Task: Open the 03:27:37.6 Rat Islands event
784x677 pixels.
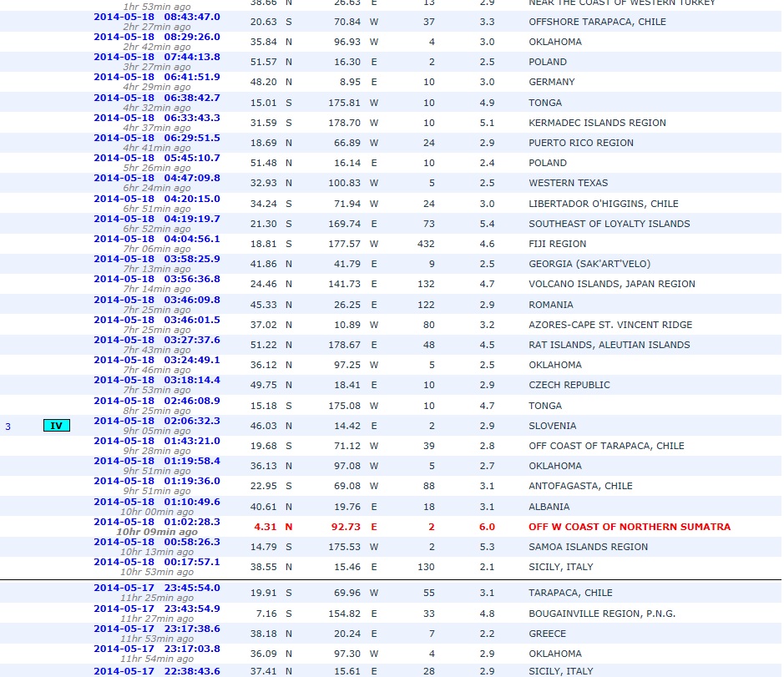Action: click(x=156, y=340)
